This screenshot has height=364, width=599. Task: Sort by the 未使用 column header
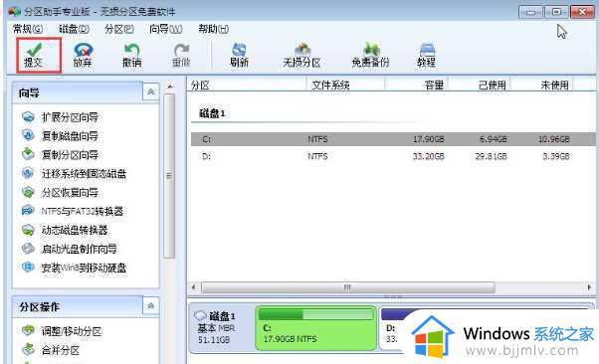(x=542, y=85)
